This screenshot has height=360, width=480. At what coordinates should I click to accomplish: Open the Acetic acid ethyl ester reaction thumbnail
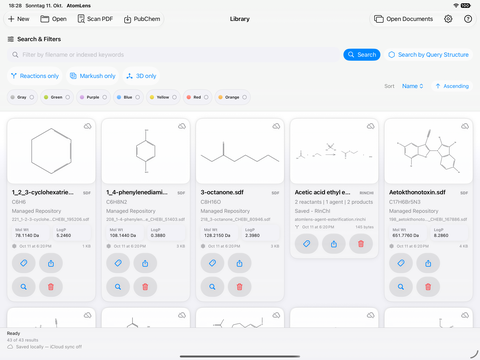pos(334,151)
